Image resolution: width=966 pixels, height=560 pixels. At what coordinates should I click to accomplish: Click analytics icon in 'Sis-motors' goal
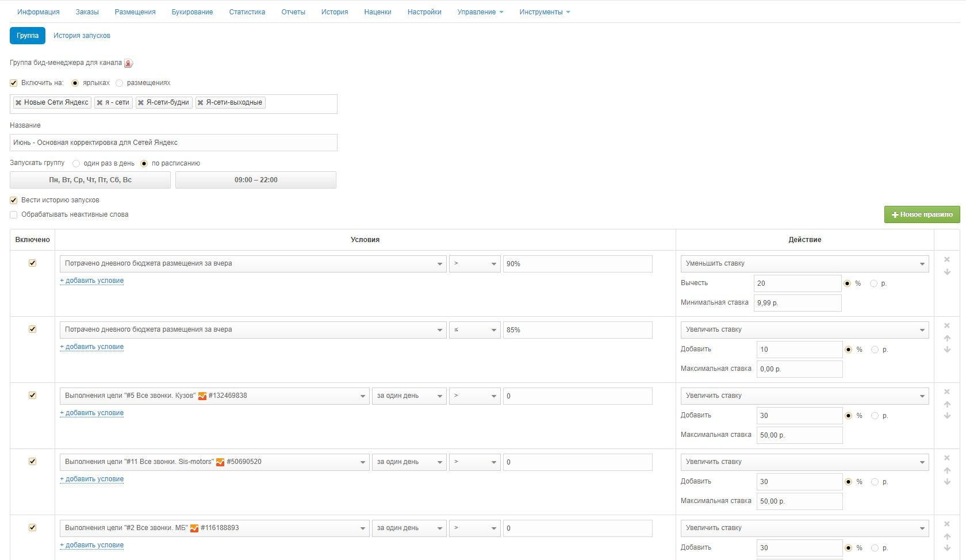[x=220, y=462]
